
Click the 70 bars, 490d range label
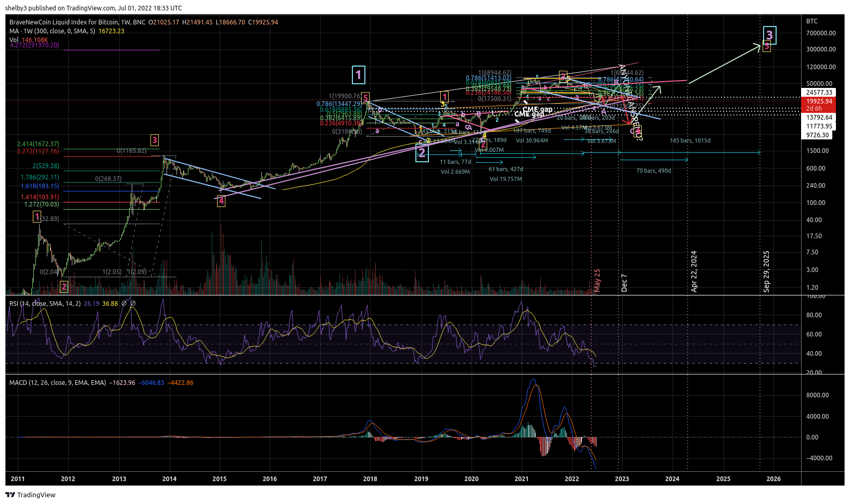pos(654,171)
